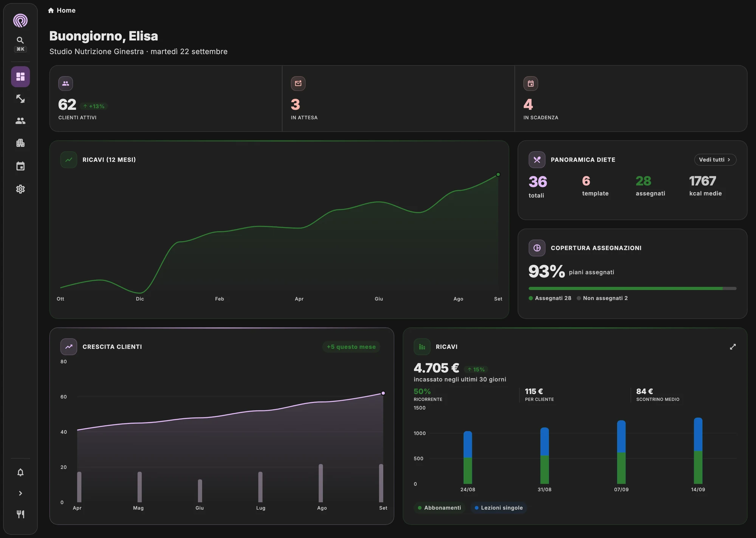Click the +5 questo mese badge
The width and height of the screenshot is (756, 538).
pos(351,347)
